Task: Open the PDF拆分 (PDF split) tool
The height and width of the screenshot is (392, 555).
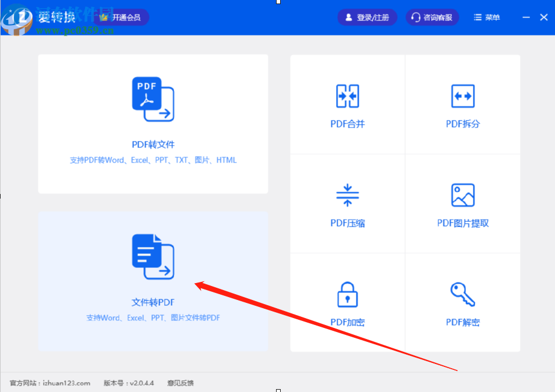Action: pos(462,105)
